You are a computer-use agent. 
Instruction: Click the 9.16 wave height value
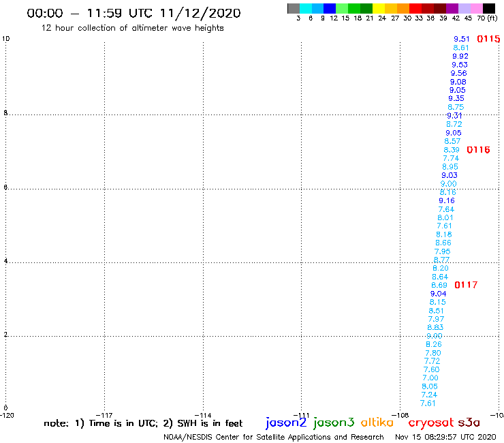tap(447, 201)
